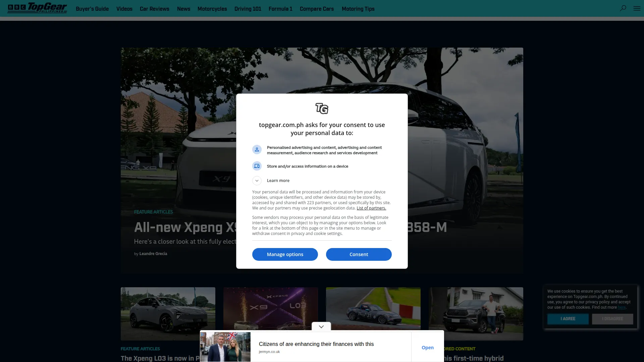Image resolution: width=644 pixels, height=362 pixels.
Task: Open Car Reviews menu item
Action: 155,9
